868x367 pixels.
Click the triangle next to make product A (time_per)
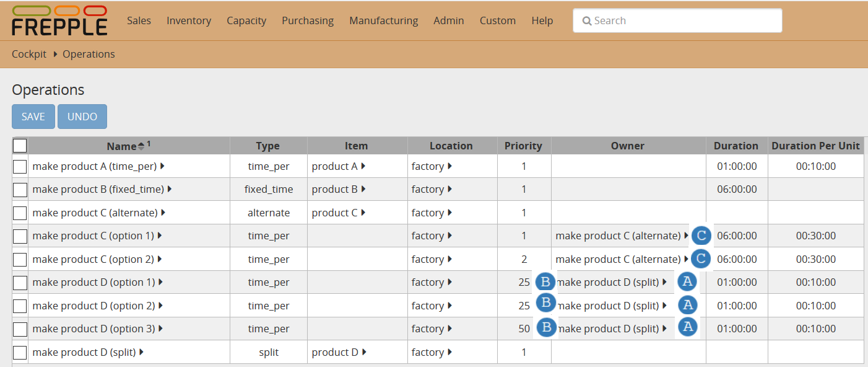click(162, 166)
